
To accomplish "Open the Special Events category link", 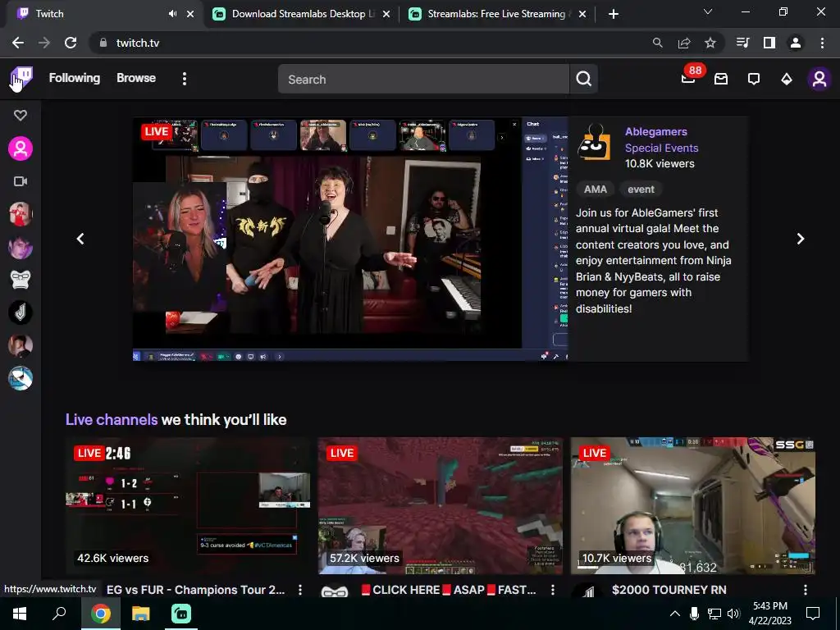I will coord(662,148).
